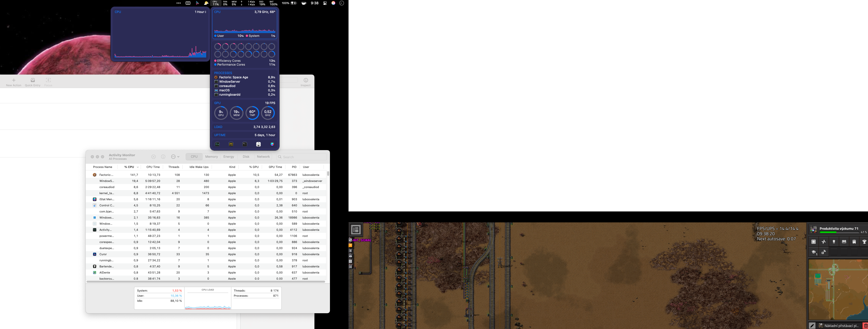Click battery 100% status in menu bar
This screenshot has height=329, width=868.
290,3
